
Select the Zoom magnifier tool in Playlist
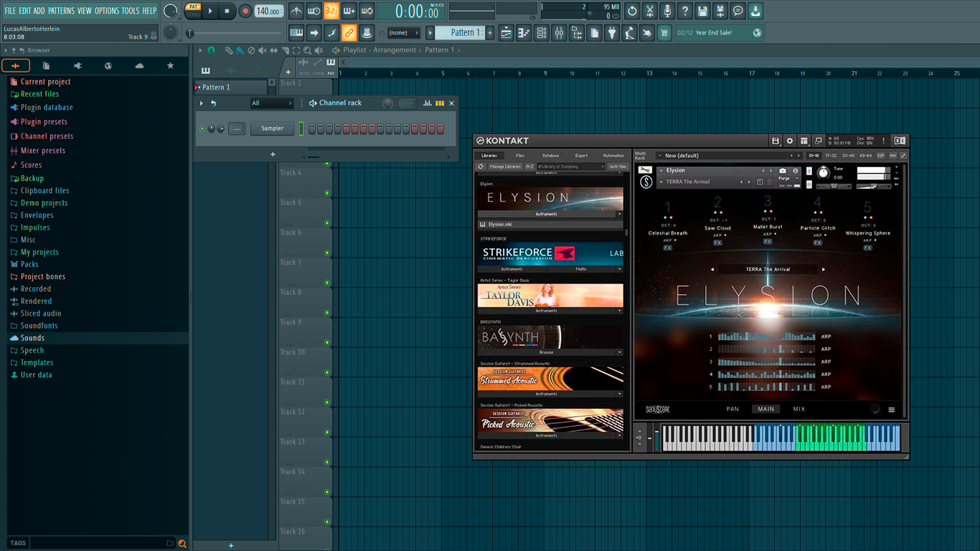click(308, 50)
